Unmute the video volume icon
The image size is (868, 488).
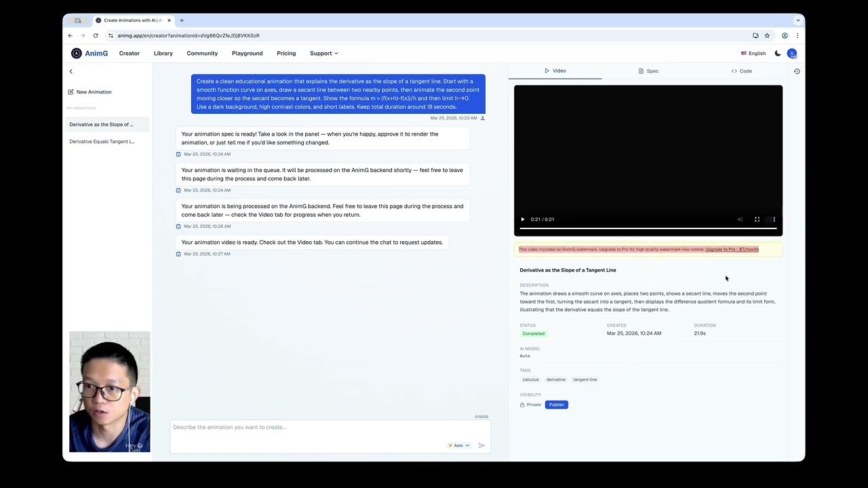pos(740,219)
